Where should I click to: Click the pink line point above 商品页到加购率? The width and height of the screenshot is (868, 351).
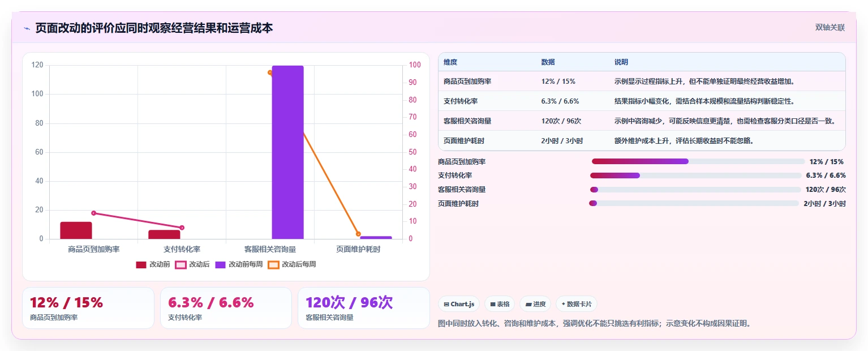click(94, 213)
